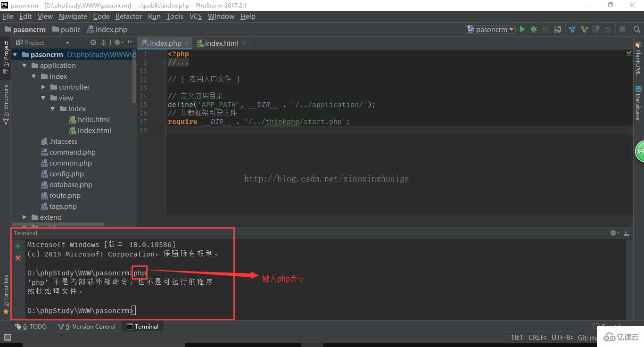The height and width of the screenshot is (347, 644).
Task: Collapse the Index subfolder under view
Action: tap(53, 109)
